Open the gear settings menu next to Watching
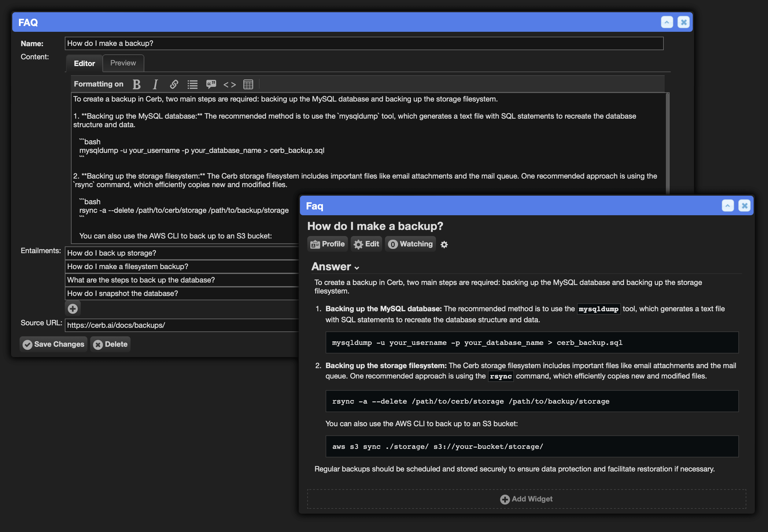768x532 pixels. (x=444, y=244)
